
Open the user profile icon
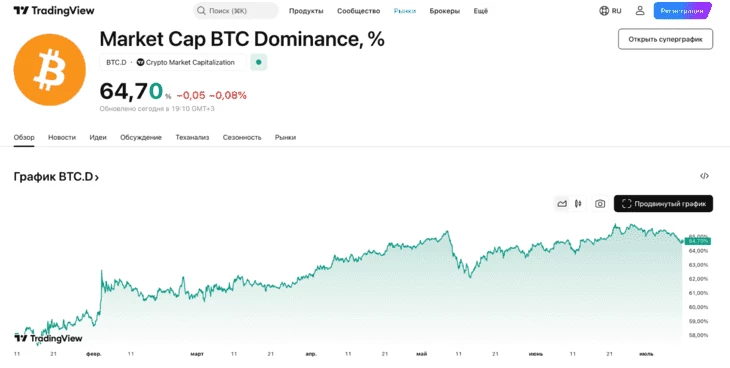(640, 11)
